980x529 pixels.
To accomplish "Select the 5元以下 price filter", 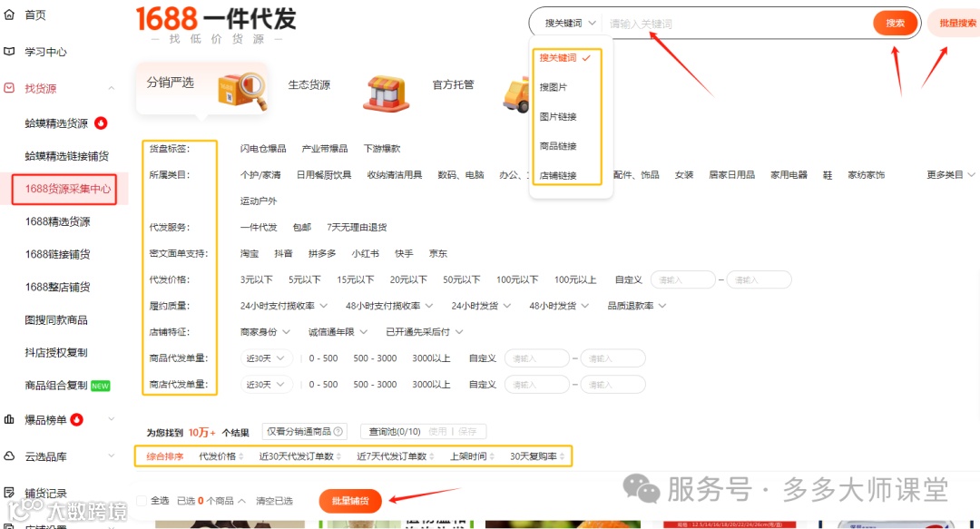I will point(305,279).
